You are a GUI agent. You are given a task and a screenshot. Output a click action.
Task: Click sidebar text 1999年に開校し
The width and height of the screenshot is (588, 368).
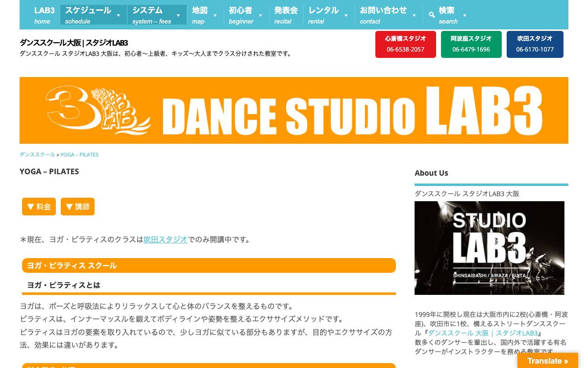(x=491, y=333)
